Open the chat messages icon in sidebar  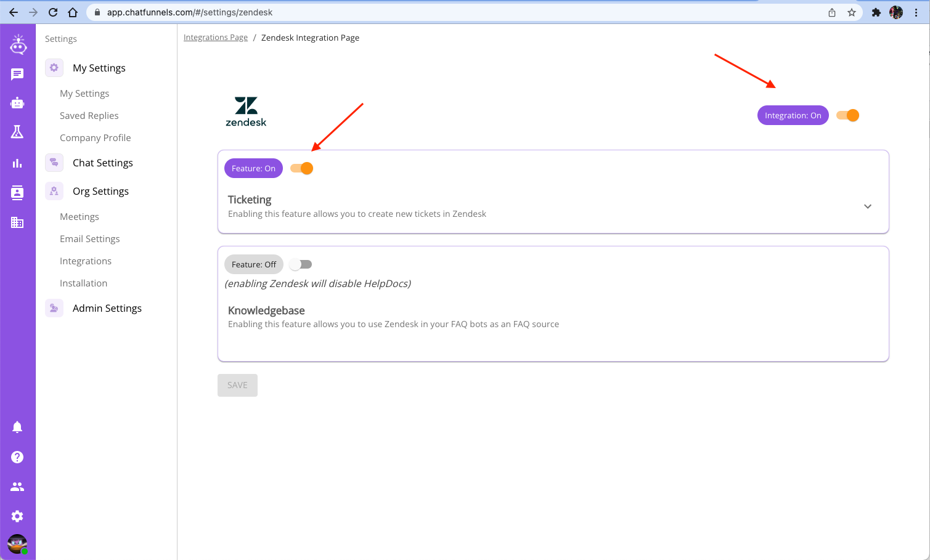point(17,75)
